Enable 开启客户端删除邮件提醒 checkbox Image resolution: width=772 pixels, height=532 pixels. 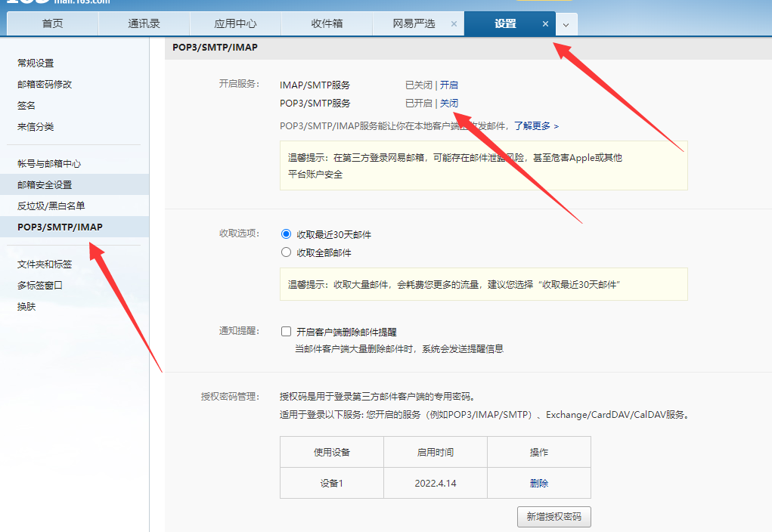(x=286, y=331)
